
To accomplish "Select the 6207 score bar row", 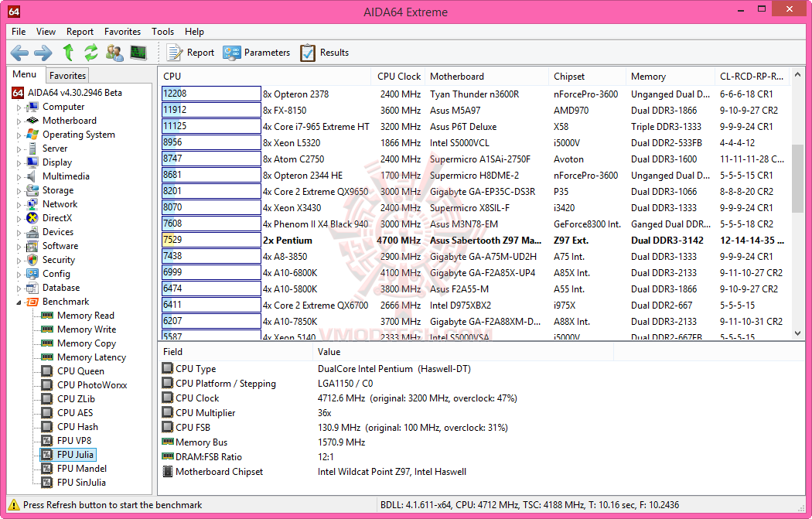I will coord(211,321).
